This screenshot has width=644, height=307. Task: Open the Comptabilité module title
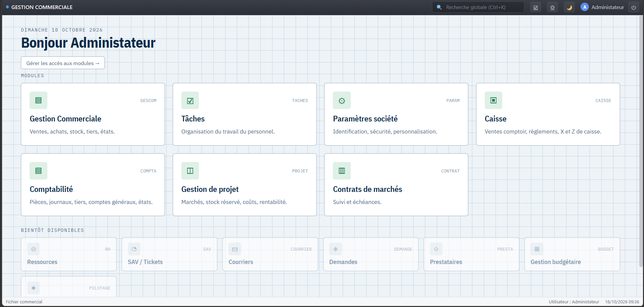tap(51, 189)
